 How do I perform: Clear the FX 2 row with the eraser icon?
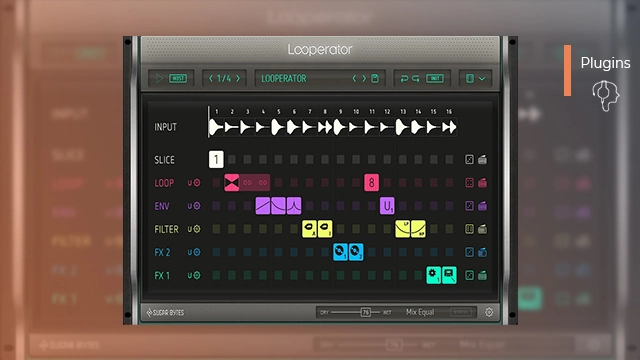(482, 252)
